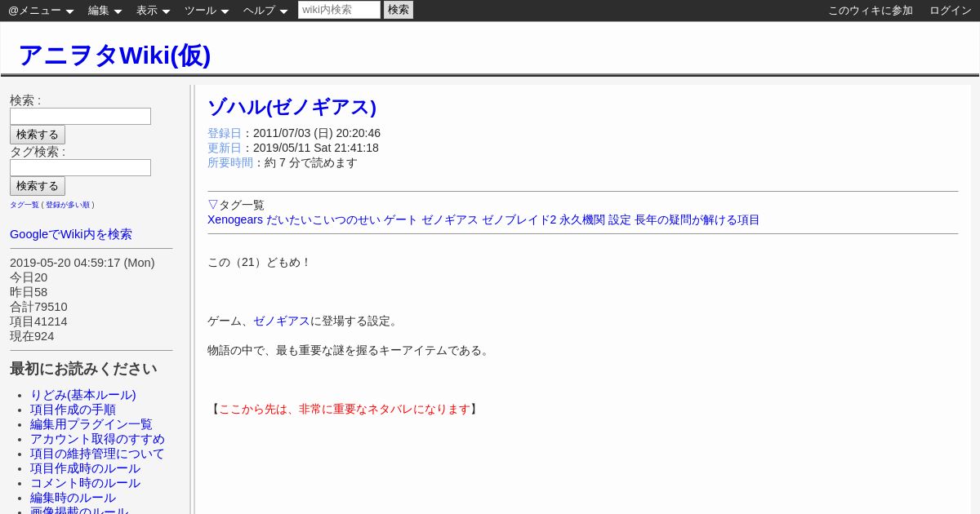Open the 永久機関 tag

pyautogui.click(x=582, y=219)
